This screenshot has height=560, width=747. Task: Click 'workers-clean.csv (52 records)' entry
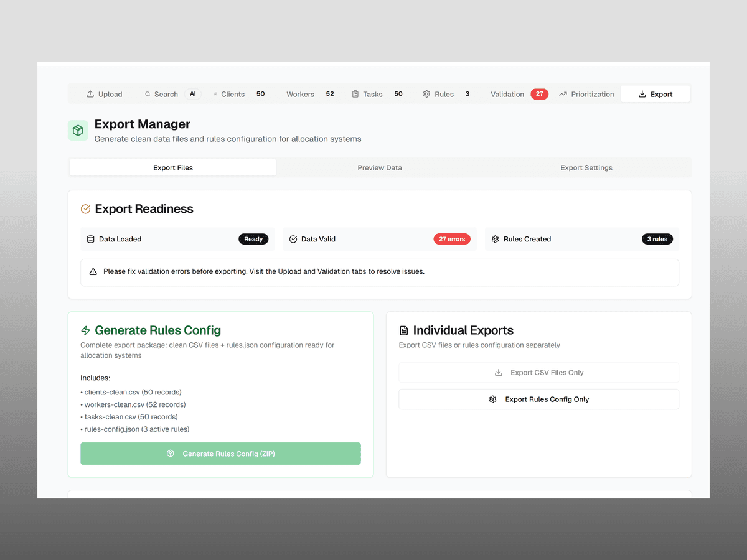pyautogui.click(x=133, y=404)
